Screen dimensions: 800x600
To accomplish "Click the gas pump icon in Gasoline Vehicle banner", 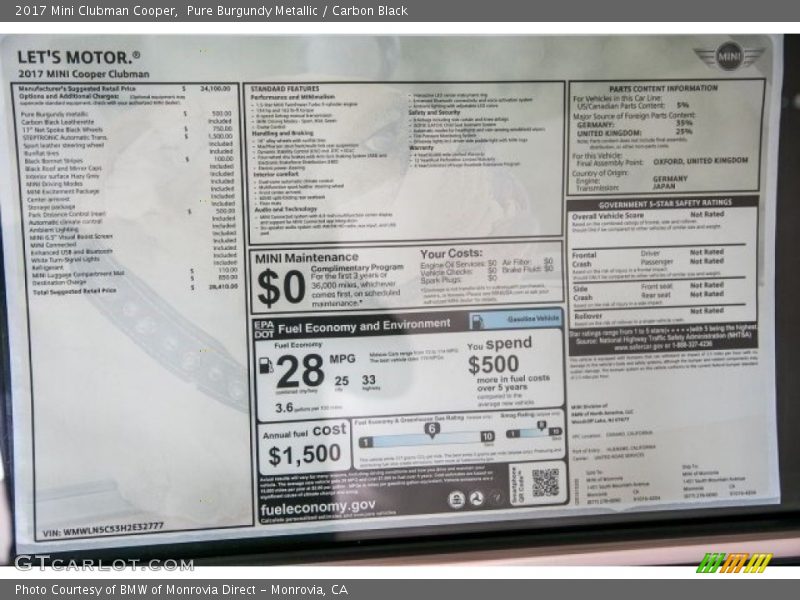I will click(477, 321).
